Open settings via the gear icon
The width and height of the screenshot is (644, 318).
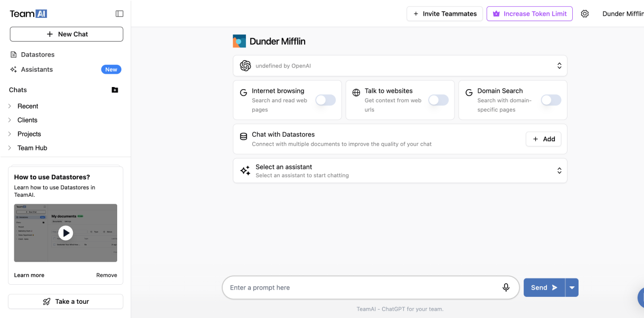[585, 13]
